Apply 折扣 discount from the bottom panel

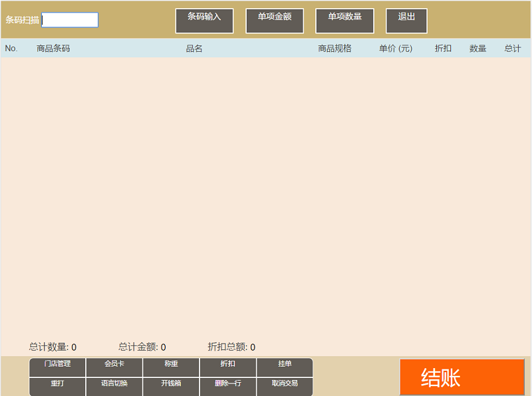227,367
